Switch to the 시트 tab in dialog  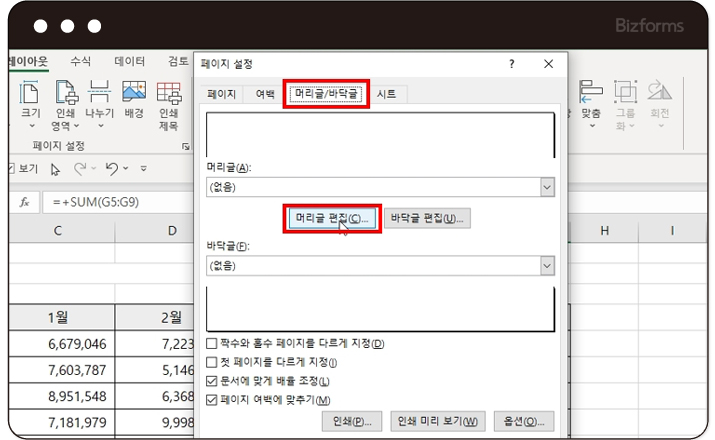386,94
